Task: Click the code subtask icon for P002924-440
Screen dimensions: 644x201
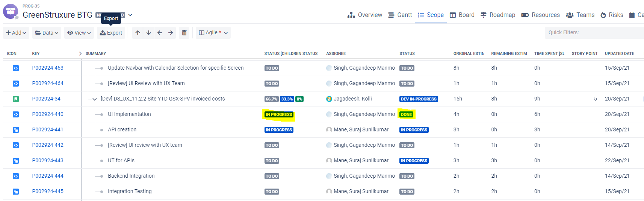Action: pyautogui.click(x=16, y=114)
